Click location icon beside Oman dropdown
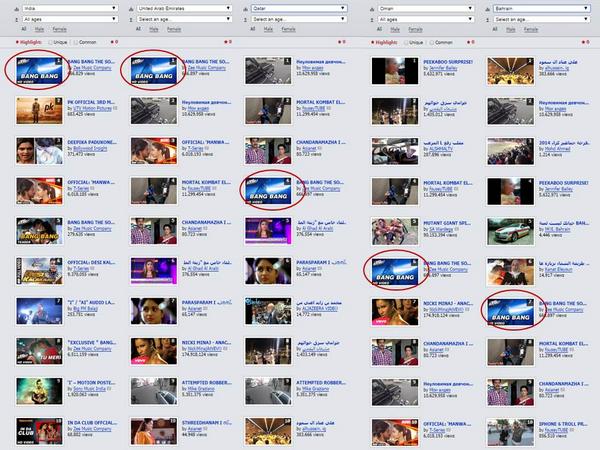Image resolution: width=600 pixels, height=450 pixels. click(x=372, y=8)
